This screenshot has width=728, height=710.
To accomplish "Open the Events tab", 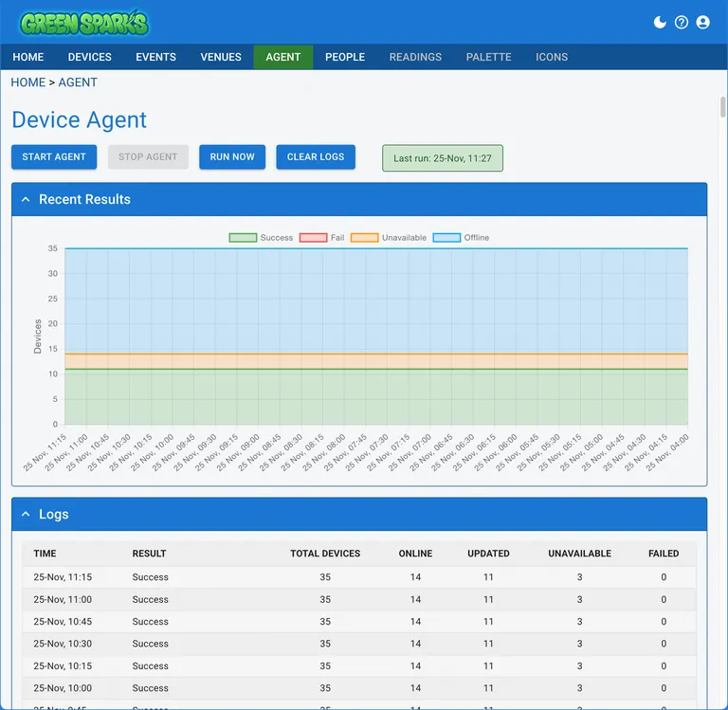I will [155, 57].
